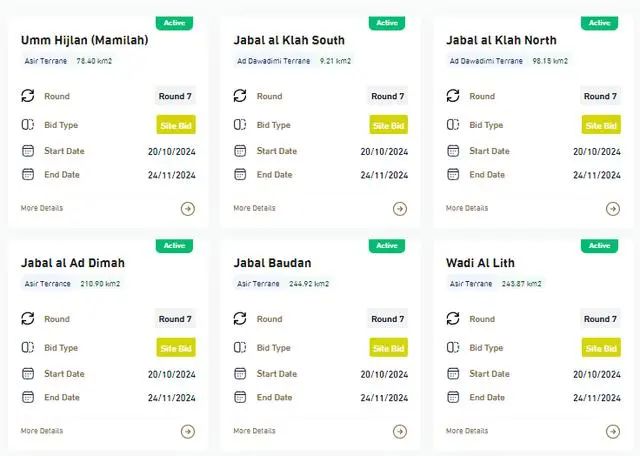Click Round refresh icon in Umm Hijlan card
640x456 pixels.
28,96
